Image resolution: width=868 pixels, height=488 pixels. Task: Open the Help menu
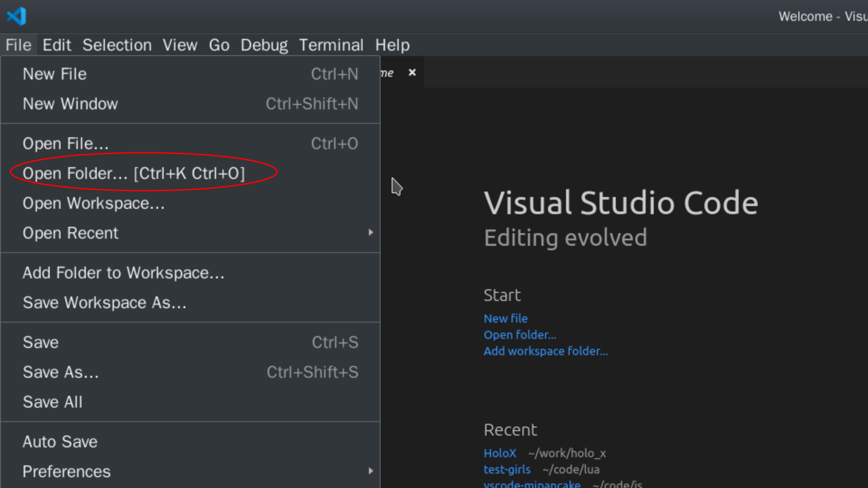pos(392,45)
